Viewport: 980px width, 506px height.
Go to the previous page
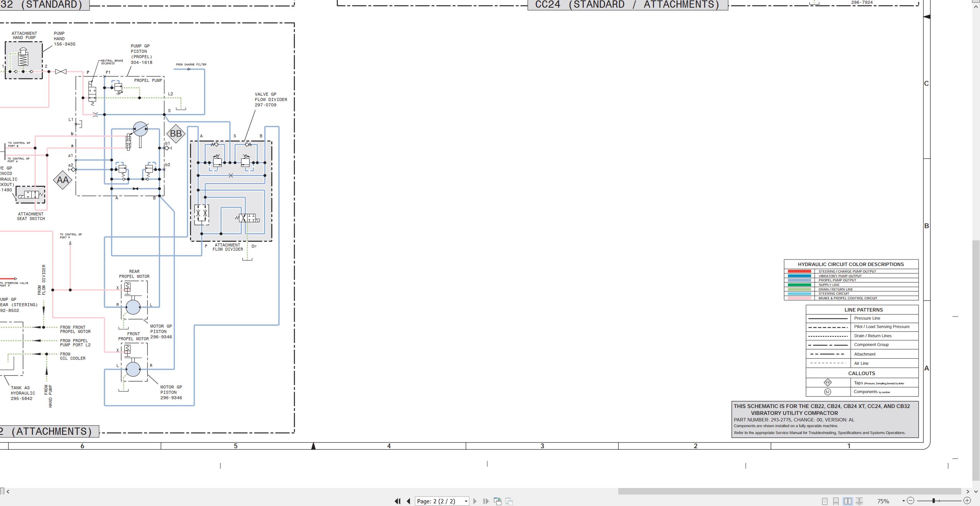(x=408, y=501)
